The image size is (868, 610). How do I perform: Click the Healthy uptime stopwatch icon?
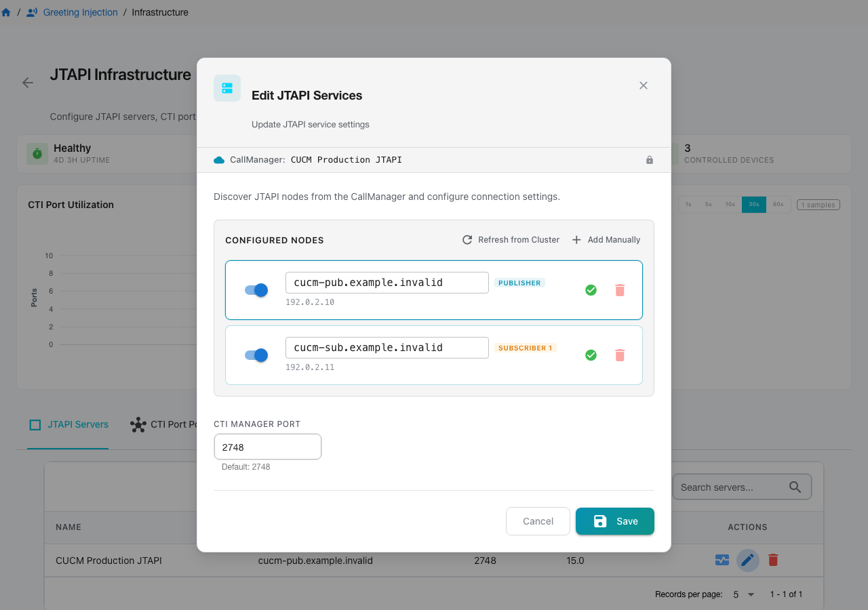point(37,154)
